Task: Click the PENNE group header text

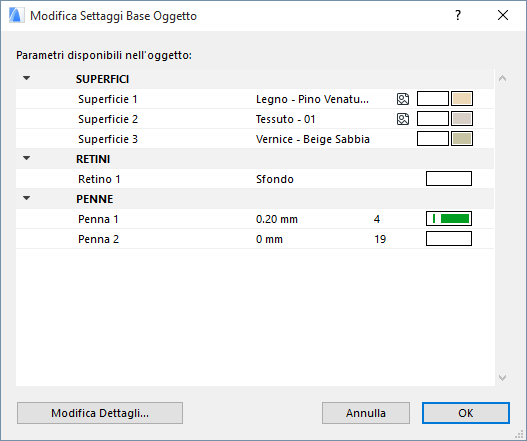Action: (94, 199)
